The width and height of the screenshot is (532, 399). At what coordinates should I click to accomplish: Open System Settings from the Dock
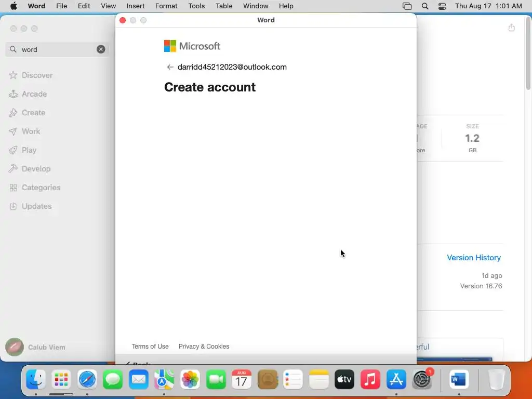point(422,379)
